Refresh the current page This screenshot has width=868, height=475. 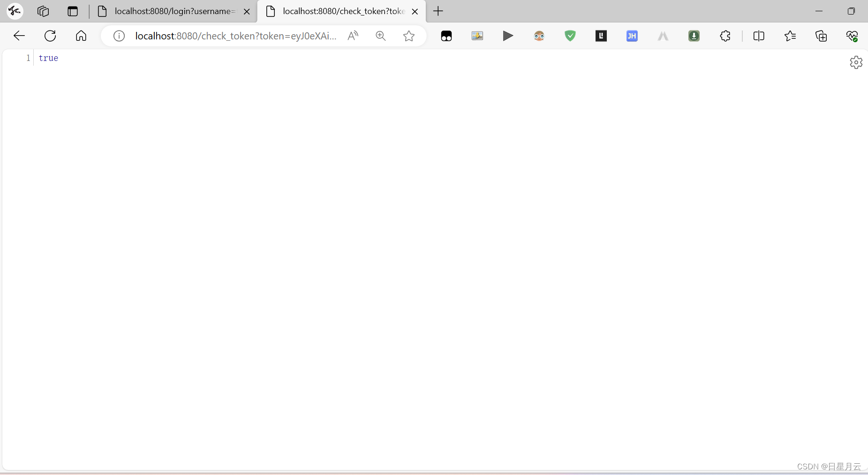point(50,36)
